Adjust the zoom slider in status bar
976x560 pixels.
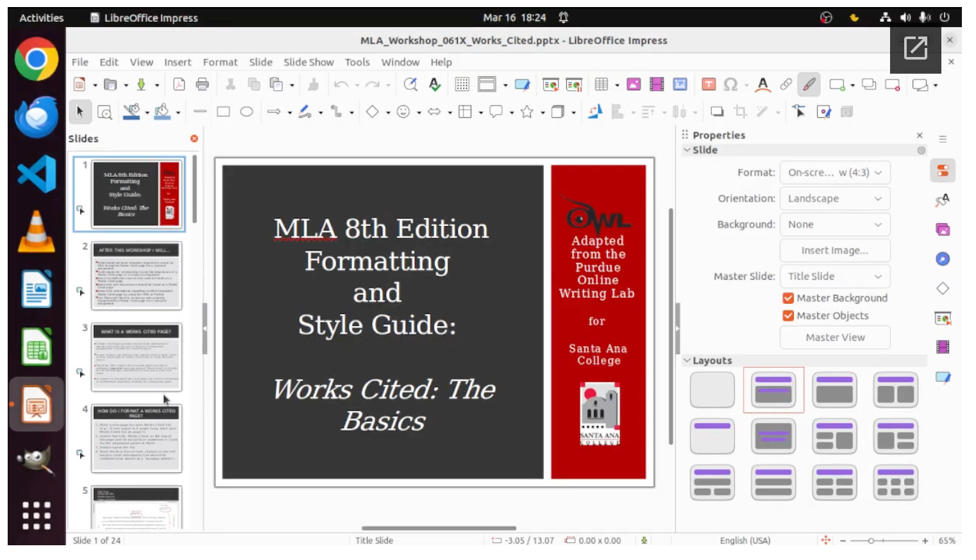pos(871,541)
